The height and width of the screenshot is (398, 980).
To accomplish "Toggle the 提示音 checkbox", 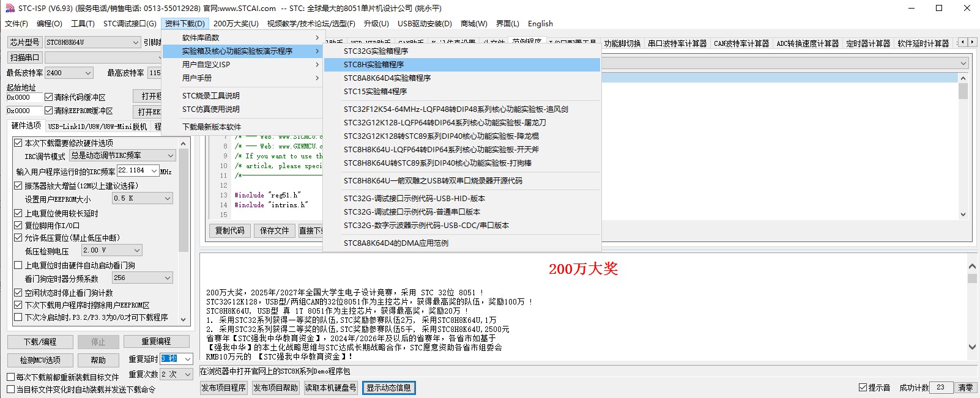I will point(863,388).
